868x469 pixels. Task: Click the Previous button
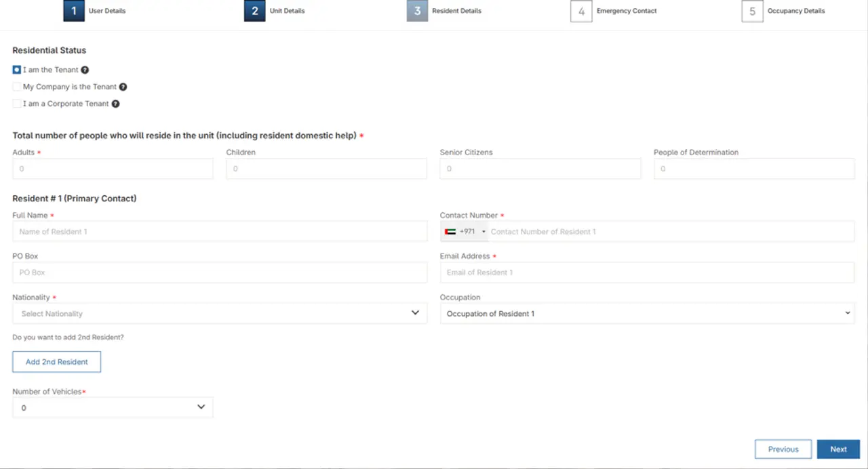783,449
